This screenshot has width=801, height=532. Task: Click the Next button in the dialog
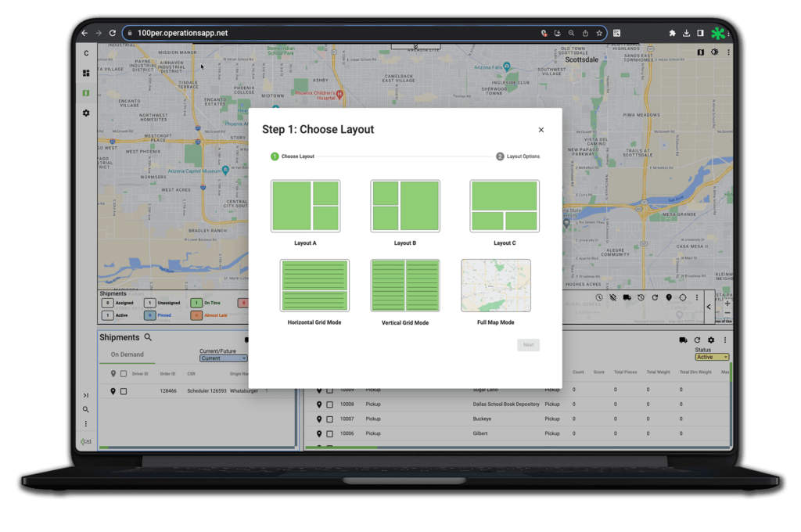pyautogui.click(x=528, y=344)
